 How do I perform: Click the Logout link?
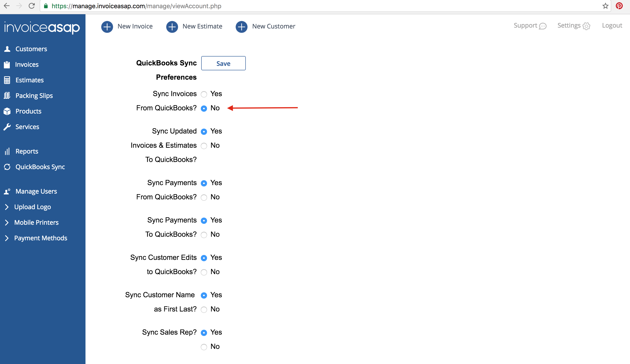tap(612, 26)
